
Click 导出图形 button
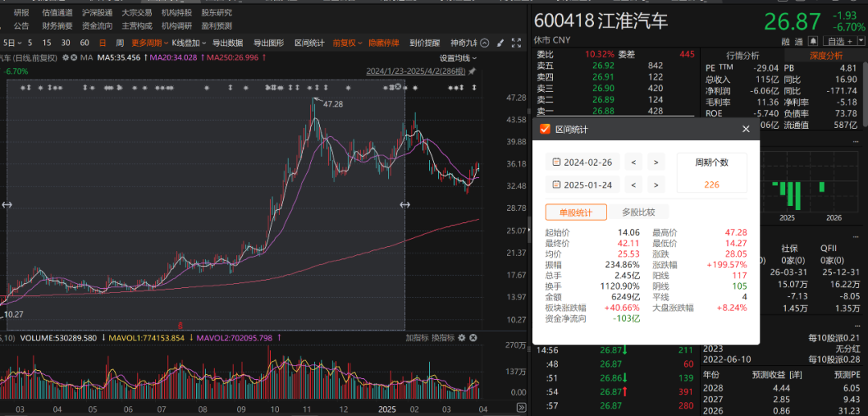[268, 43]
